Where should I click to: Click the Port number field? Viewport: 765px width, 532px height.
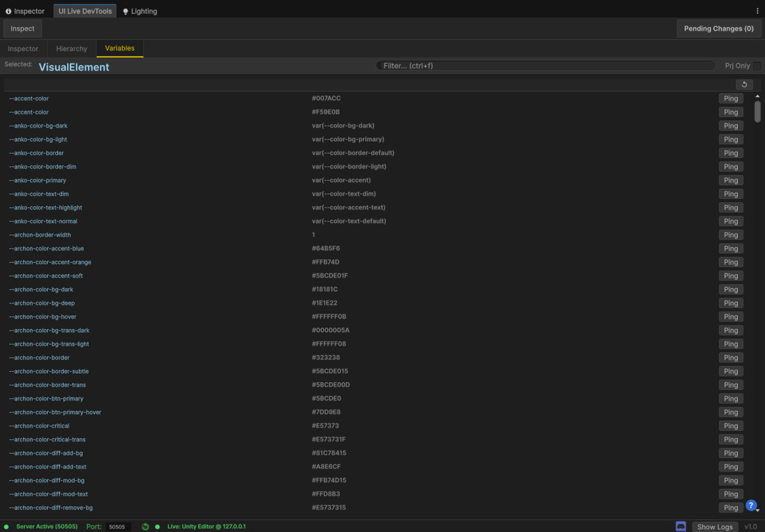(x=118, y=527)
